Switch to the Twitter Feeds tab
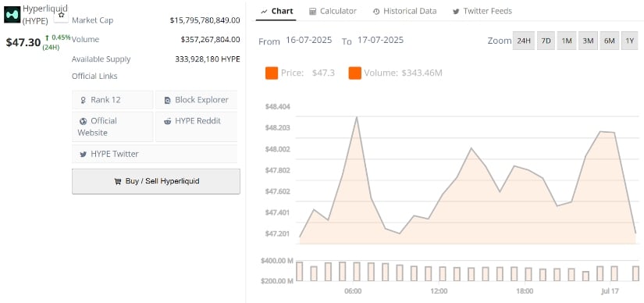This screenshot has width=644, height=303. click(x=482, y=11)
